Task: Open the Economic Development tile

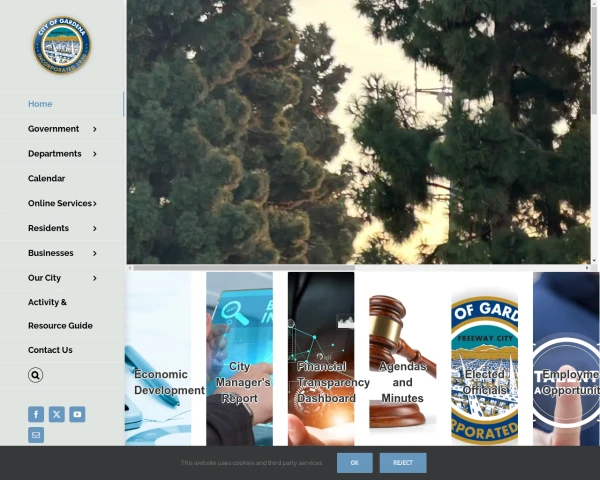Action: 158,359
